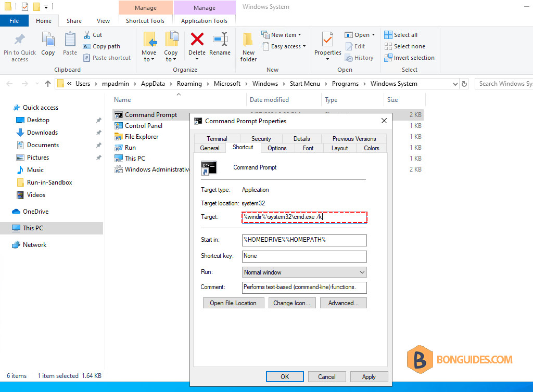Click the Rename icon
Image resolution: width=533 pixels, height=392 pixels.
pyautogui.click(x=220, y=39)
